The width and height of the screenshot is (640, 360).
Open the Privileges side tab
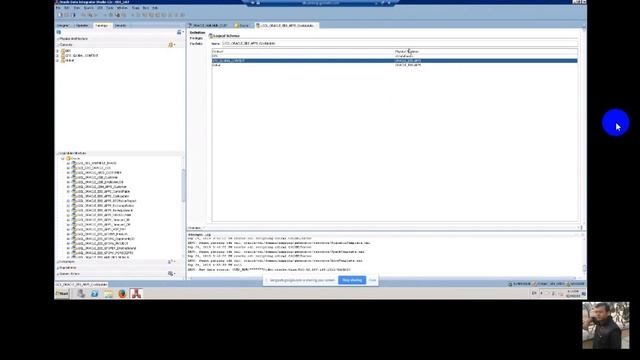(x=196, y=38)
